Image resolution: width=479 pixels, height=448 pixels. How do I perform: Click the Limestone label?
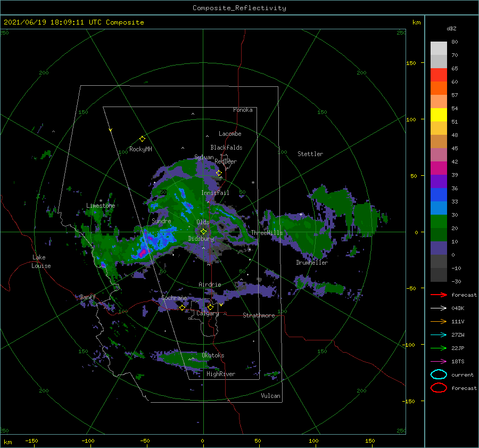click(x=101, y=206)
